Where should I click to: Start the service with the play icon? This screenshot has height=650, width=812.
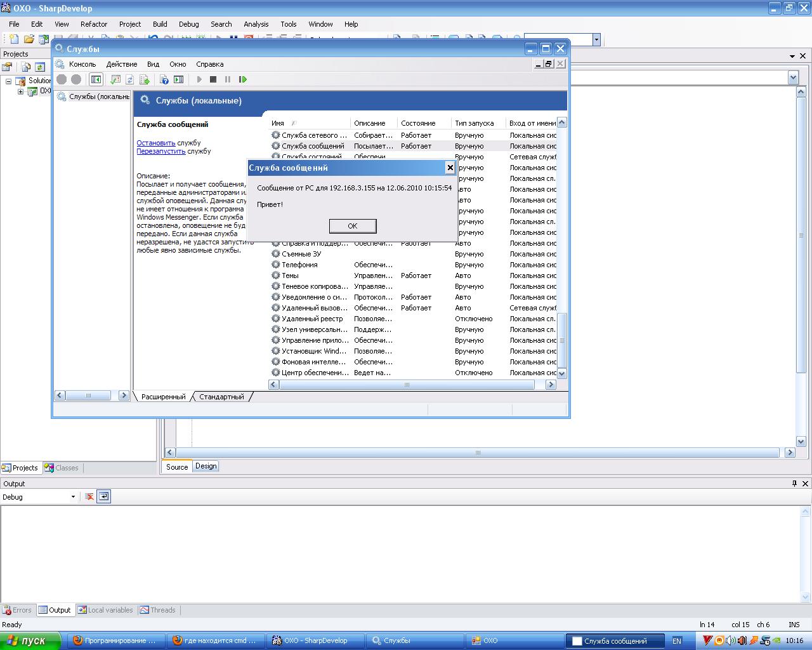tap(199, 79)
